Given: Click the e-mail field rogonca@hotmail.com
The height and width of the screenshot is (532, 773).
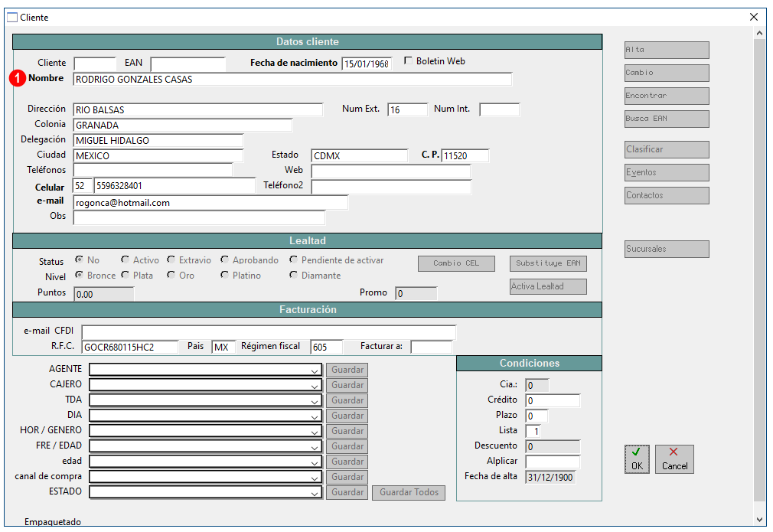Looking at the screenshot, I should (x=210, y=203).
